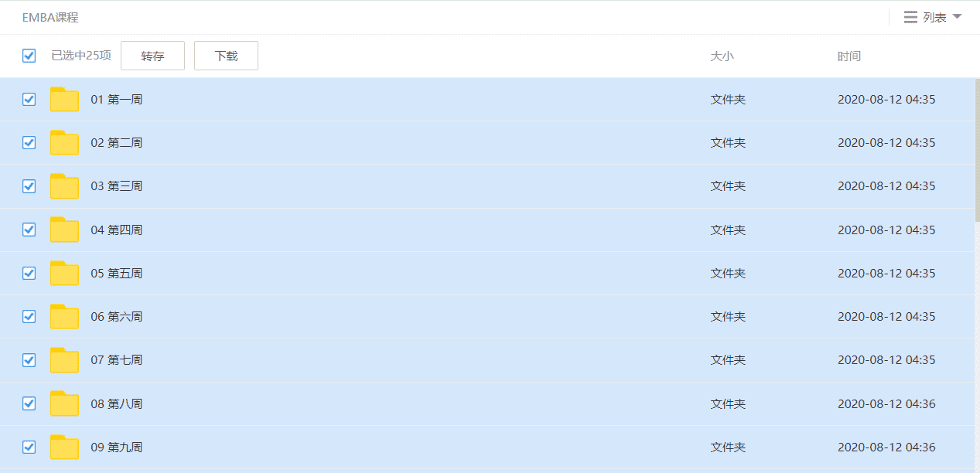Click the folder icon for 06 第六周

pos(64,317)
